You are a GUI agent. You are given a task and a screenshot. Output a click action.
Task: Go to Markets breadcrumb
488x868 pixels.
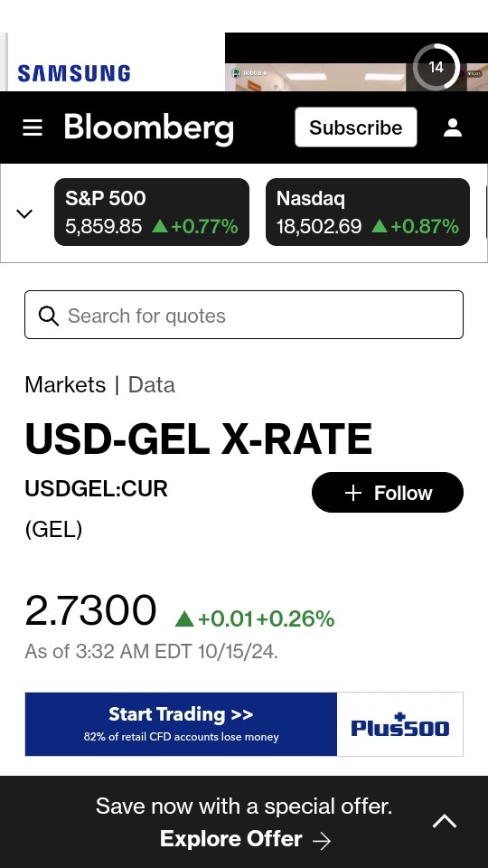click(65, 385)
